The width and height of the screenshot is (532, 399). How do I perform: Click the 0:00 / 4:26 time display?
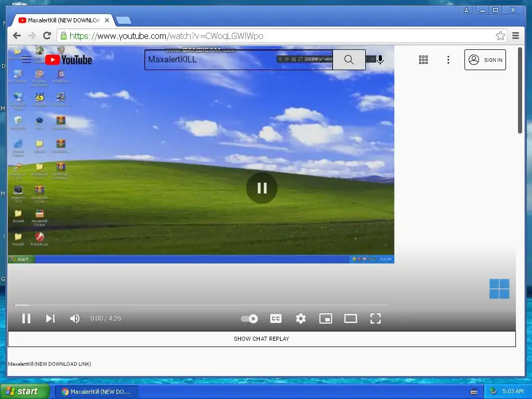pyautogui.click(x=105, y=318)
